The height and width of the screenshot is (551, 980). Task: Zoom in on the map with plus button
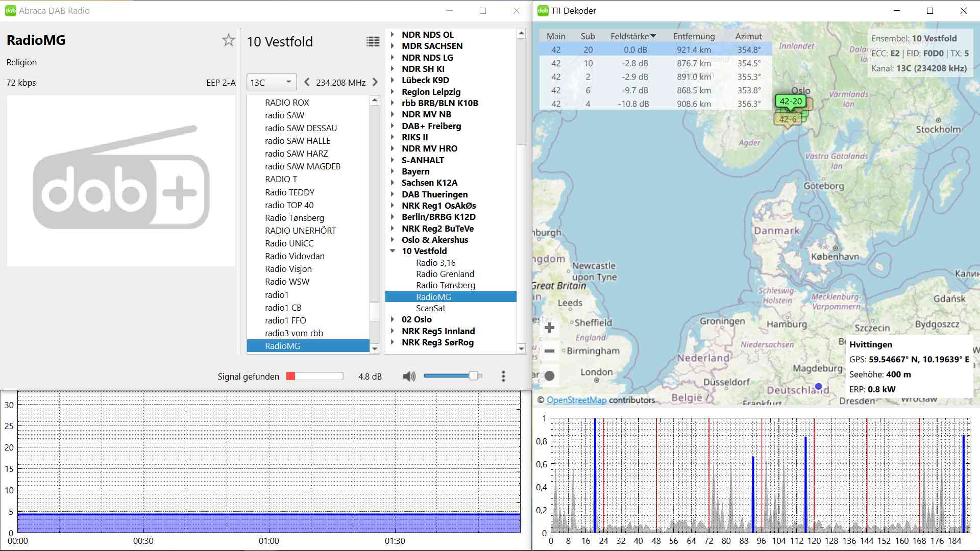pyautogui.click(x=549, y=328)
